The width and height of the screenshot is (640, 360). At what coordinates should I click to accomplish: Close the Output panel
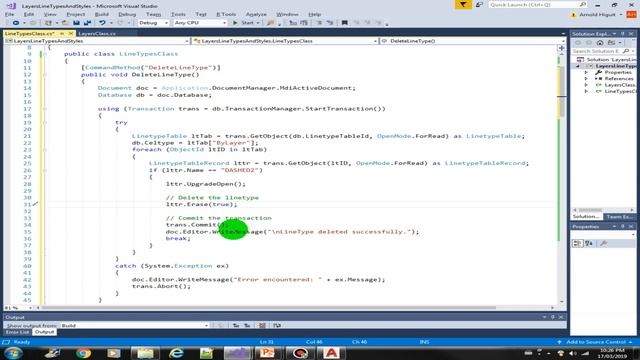[561, 317]
